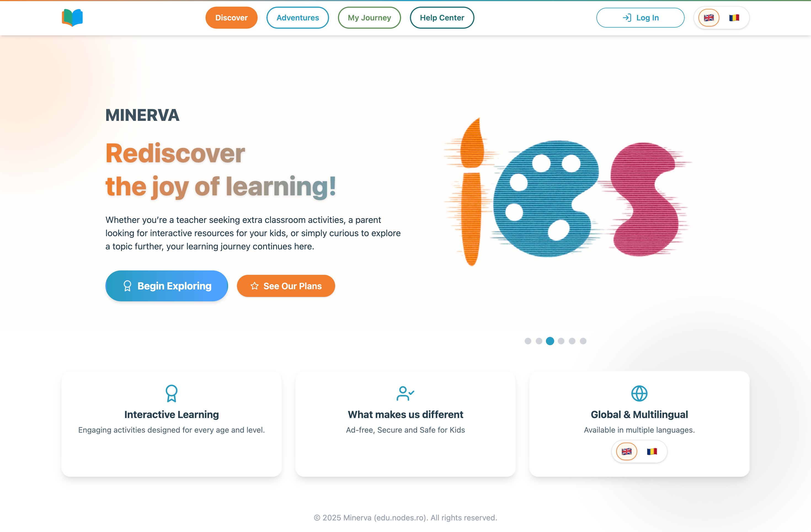Click the user-check icon above What makes us different

pos(405,393)
